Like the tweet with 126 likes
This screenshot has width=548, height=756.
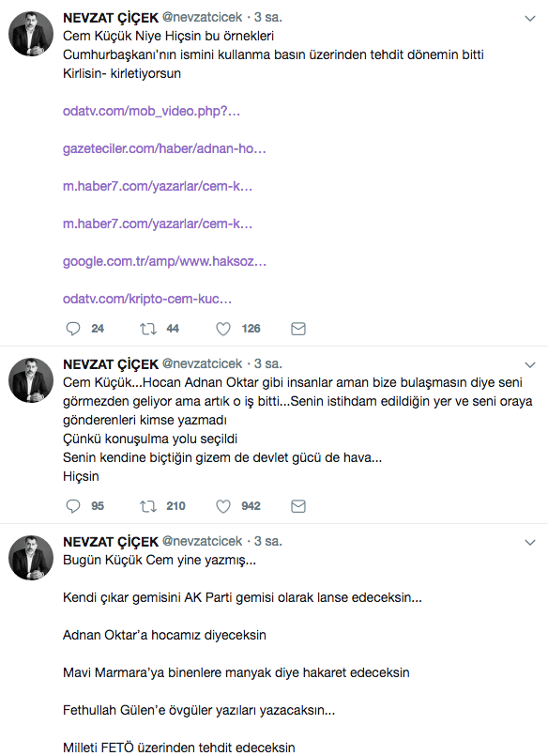(223, 329)
